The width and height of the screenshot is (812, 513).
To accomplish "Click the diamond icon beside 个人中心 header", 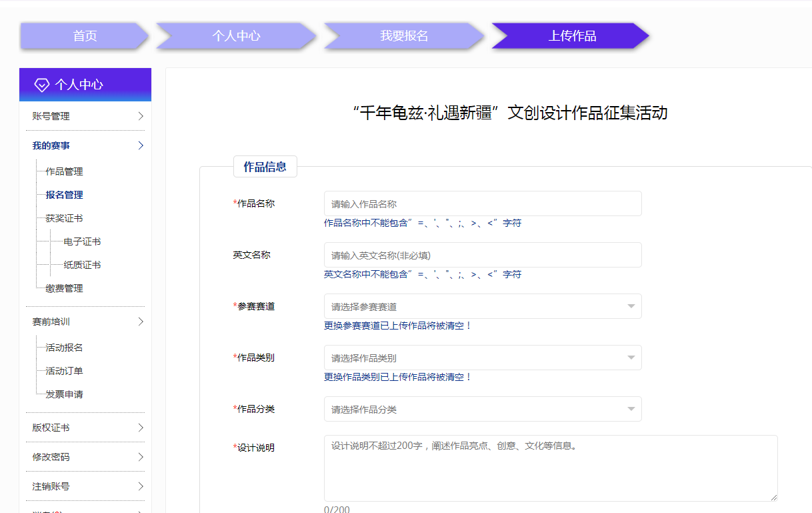I will [43, 83].
